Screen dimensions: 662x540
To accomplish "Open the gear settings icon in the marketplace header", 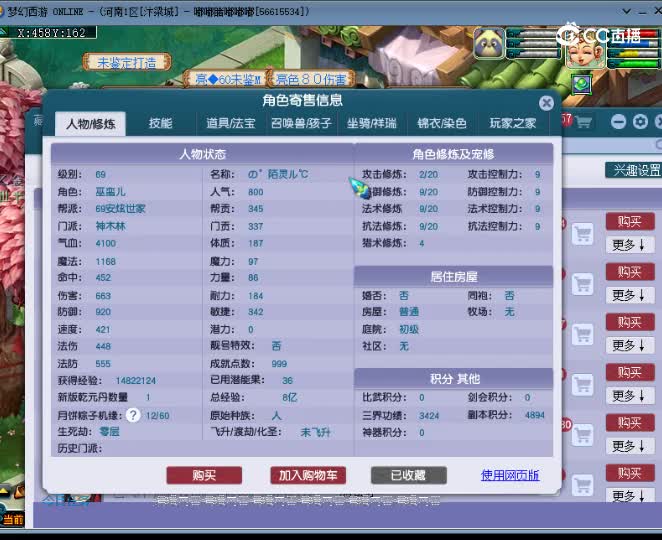I will coord(640,122).
